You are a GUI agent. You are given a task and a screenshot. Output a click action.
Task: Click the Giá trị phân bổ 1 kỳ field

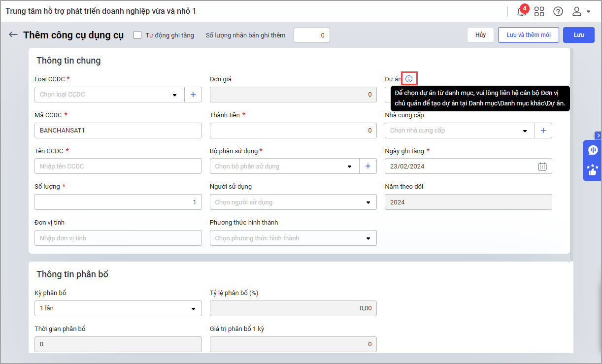click(x=293, y=344)
